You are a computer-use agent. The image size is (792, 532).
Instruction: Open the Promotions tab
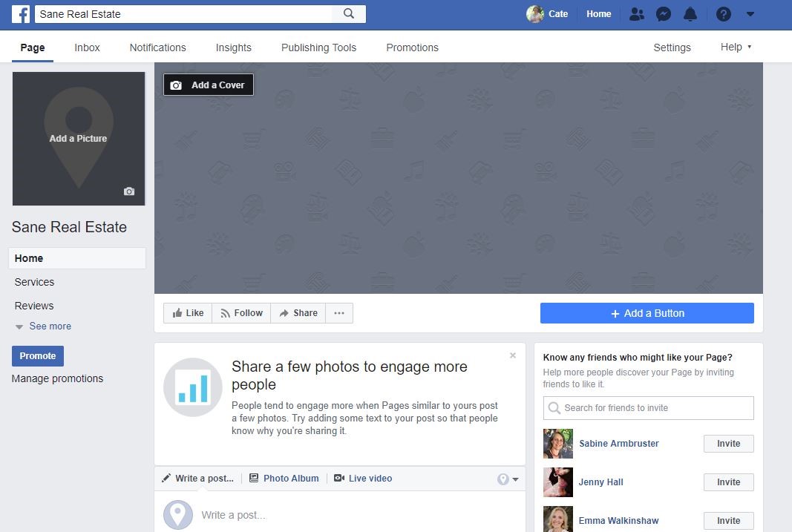412,47
